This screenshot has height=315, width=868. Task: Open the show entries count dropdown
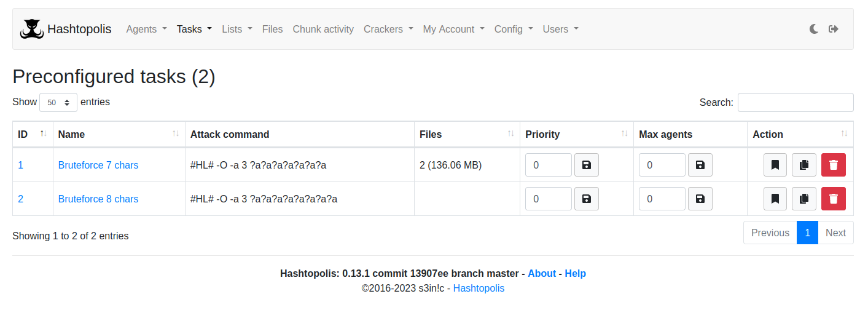[58, 103]
